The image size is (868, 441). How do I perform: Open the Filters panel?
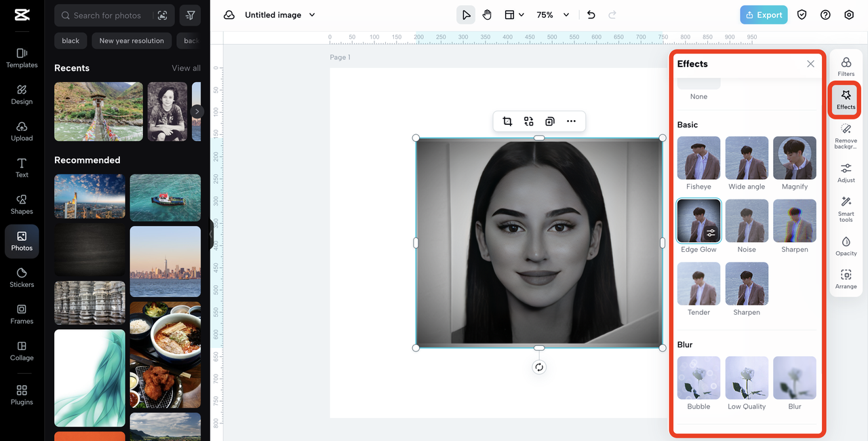click(x=846, y=66)
